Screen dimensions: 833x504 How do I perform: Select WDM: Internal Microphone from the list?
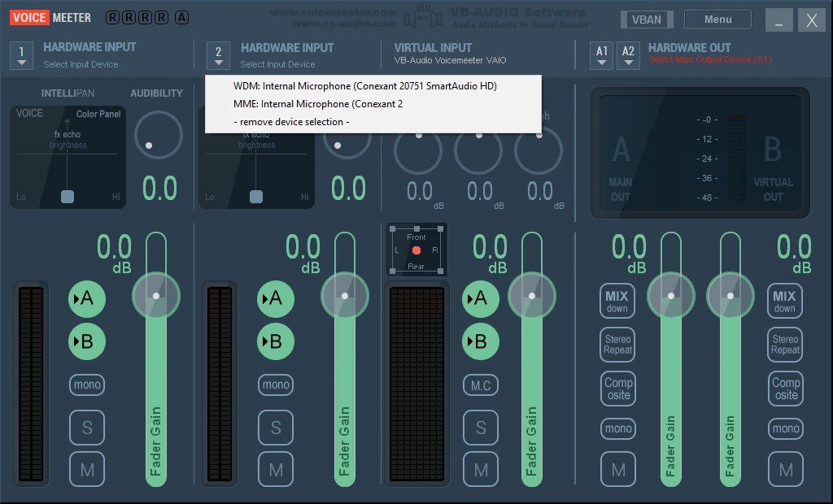[364, 85]
